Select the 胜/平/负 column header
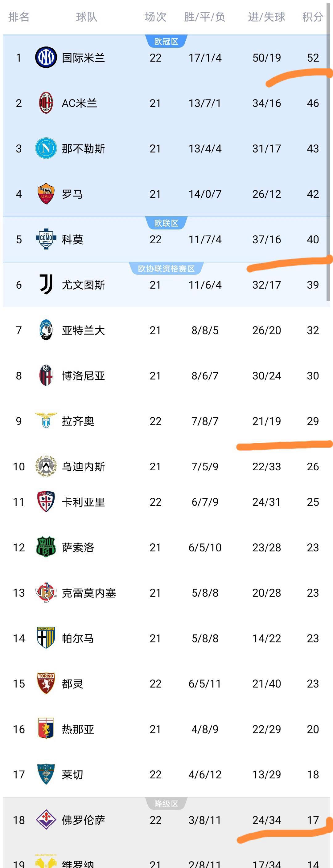The image size is (333, 868). (x=205, y=17)
